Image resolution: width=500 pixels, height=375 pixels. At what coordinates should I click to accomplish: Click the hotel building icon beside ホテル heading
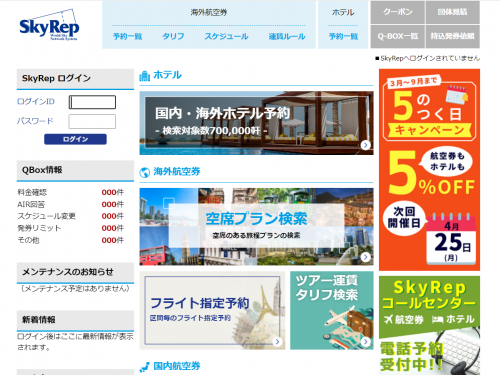[x=144, y=76]
